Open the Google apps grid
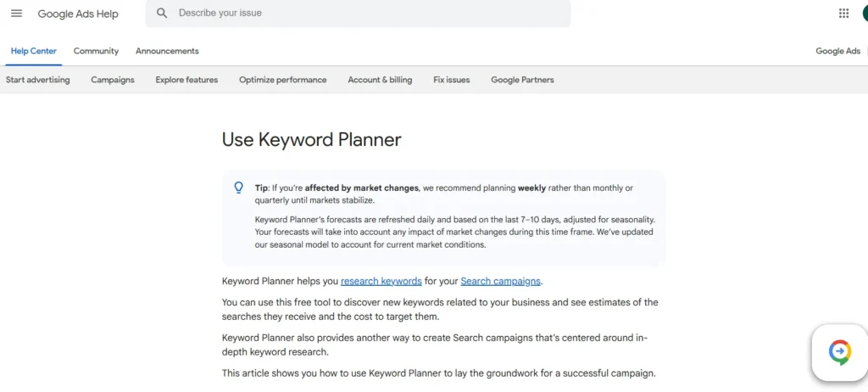Viewport: 868px width, 392px height. tap(843, 14)
